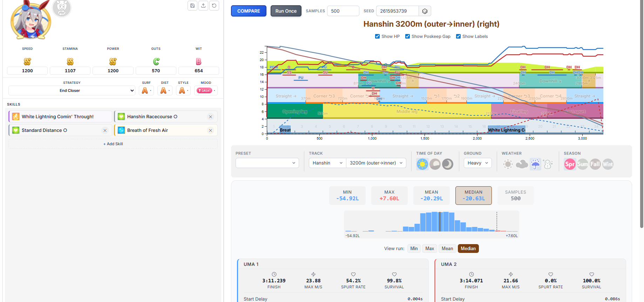This screenshot has height=302, width=644.
Task: Open the Mood GREAT dropdown
Action: 206,90
